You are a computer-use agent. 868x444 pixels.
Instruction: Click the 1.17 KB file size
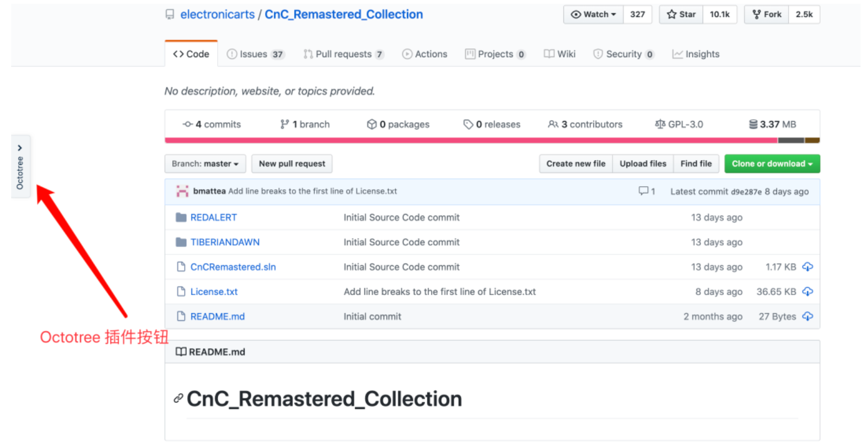[781, 267]
